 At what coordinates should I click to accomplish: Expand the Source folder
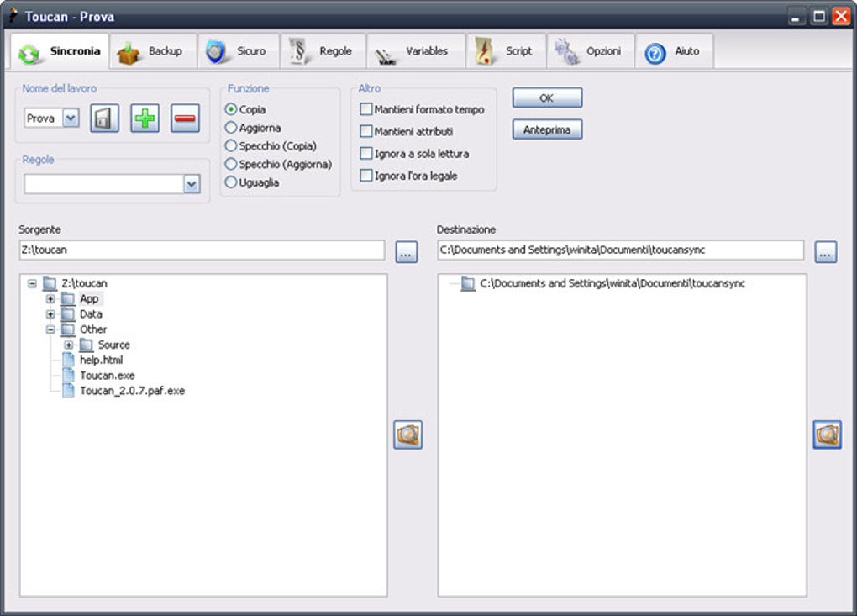coord(68,345)
